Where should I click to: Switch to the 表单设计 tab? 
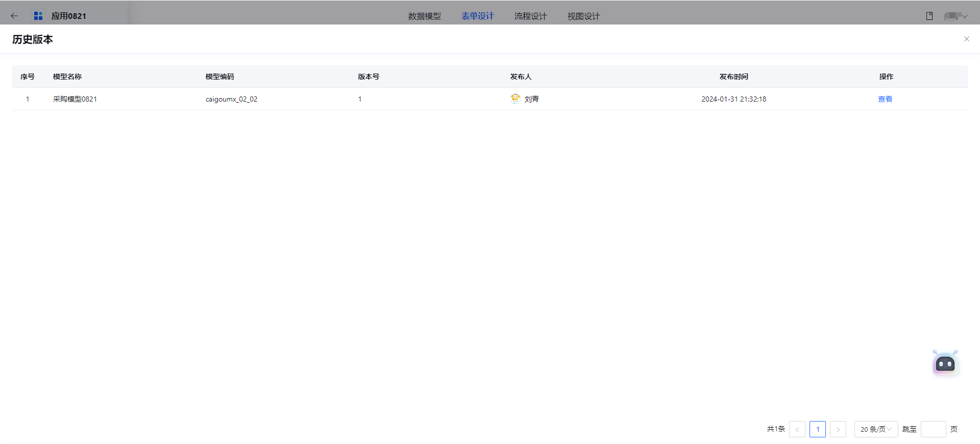(477, 16)
